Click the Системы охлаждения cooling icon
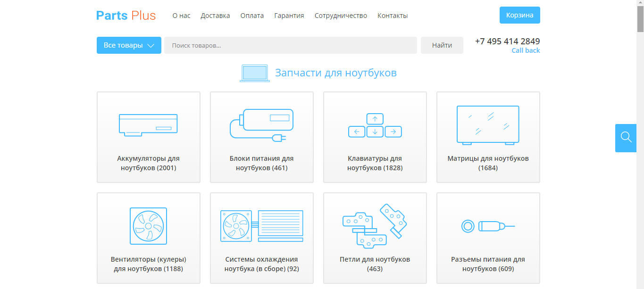 [x=261, y=225]
